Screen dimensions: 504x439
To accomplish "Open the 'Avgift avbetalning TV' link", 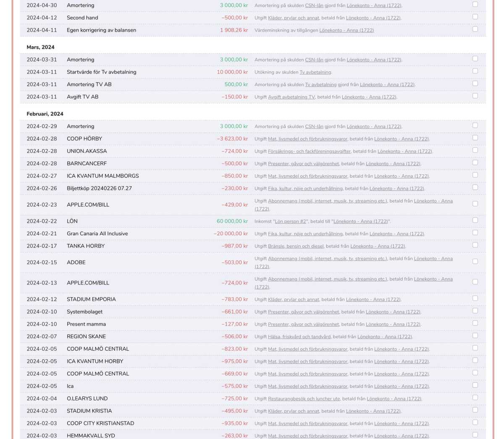I will point(291,97).
